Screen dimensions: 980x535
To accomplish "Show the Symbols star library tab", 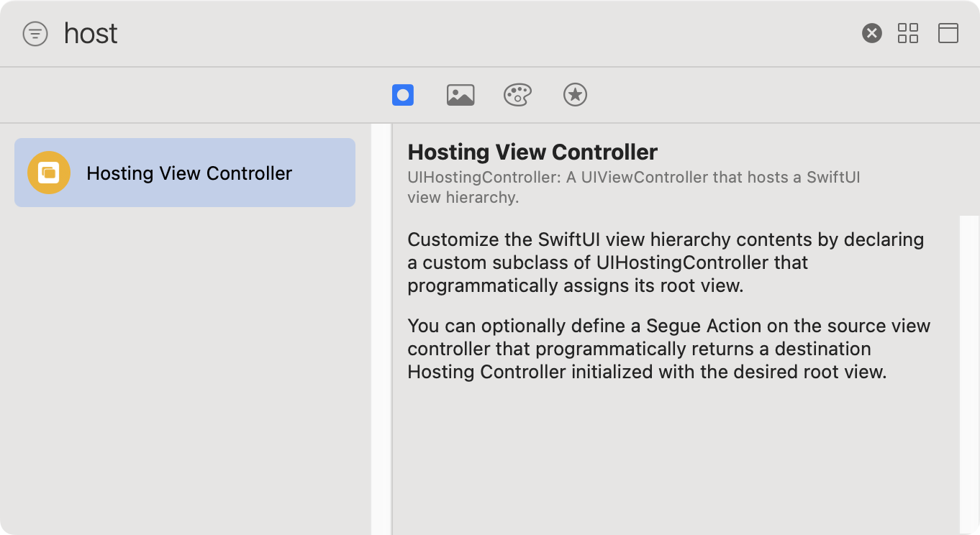I will click(x=575, y=95).
